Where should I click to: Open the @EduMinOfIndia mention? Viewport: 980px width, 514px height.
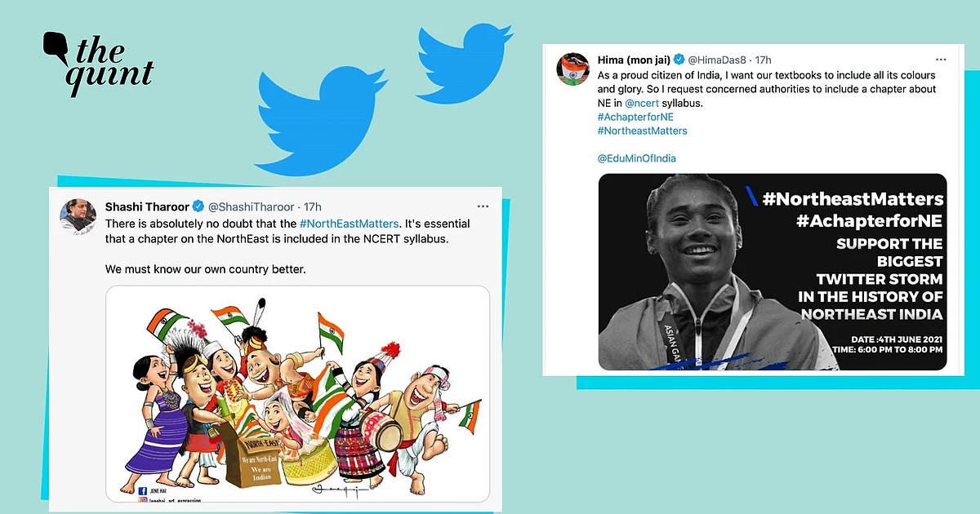tap(637, 158)
